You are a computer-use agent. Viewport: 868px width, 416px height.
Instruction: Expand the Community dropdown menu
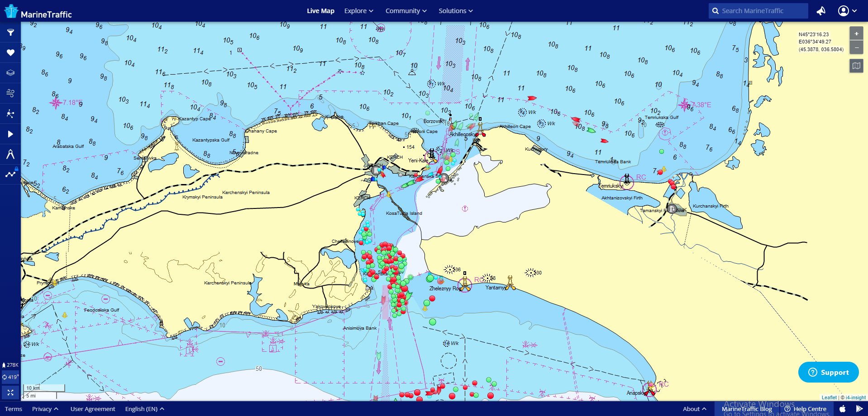pyautogui.click(x=405, y=11)
